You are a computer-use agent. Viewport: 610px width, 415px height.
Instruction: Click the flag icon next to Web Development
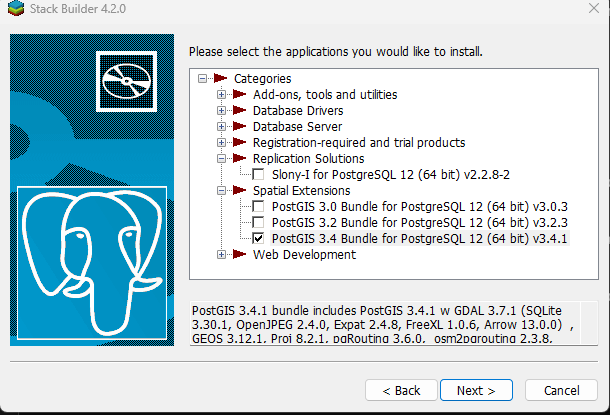point(239,254)
